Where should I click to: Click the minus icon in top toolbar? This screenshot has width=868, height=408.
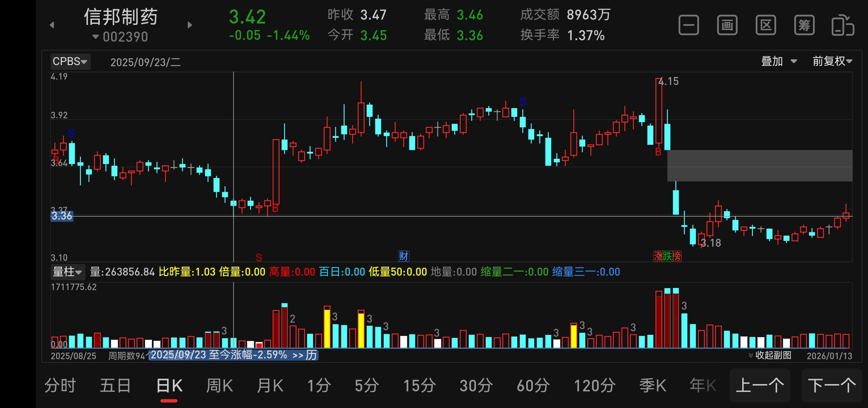tap(688, 25)
